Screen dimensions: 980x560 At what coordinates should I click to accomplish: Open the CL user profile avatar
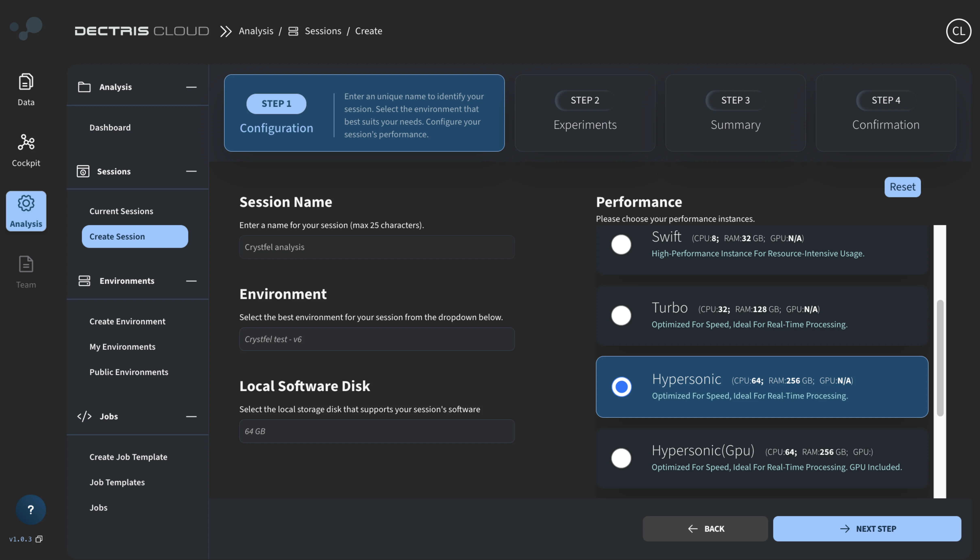(958, 31)
